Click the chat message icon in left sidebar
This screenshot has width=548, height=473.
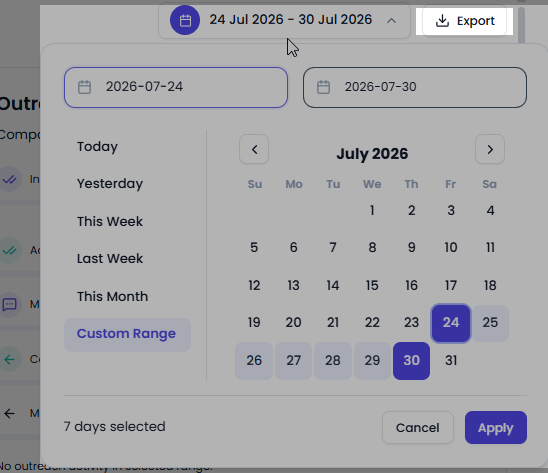coord(9,304)
